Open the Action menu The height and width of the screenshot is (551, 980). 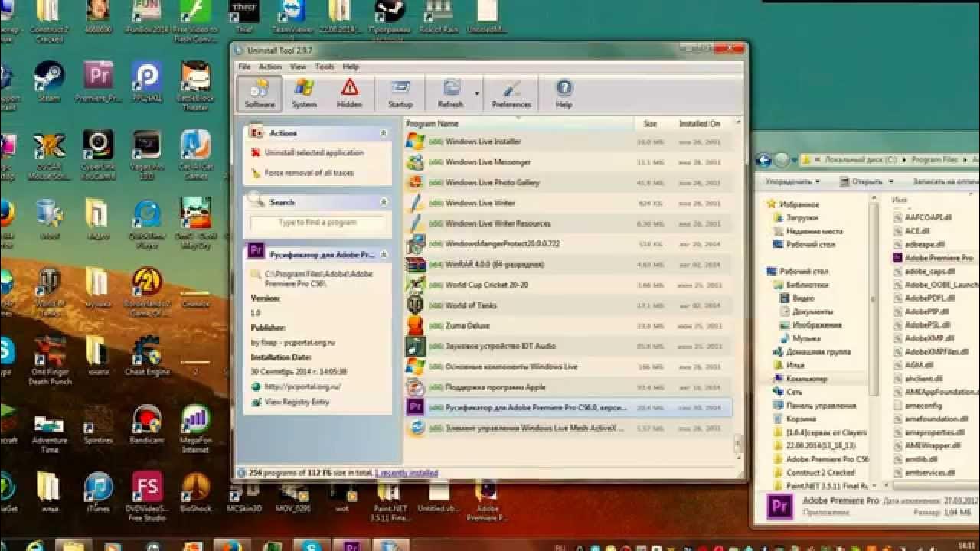coord(270,67)
